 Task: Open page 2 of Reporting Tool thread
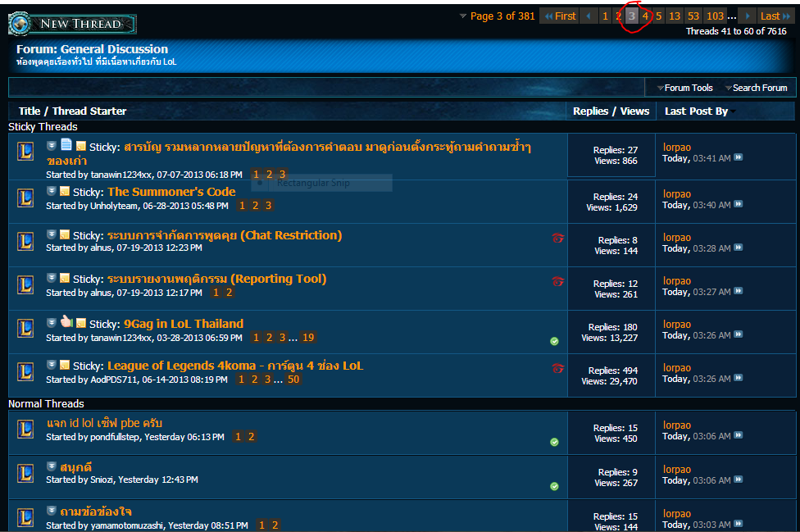(229, 293)
